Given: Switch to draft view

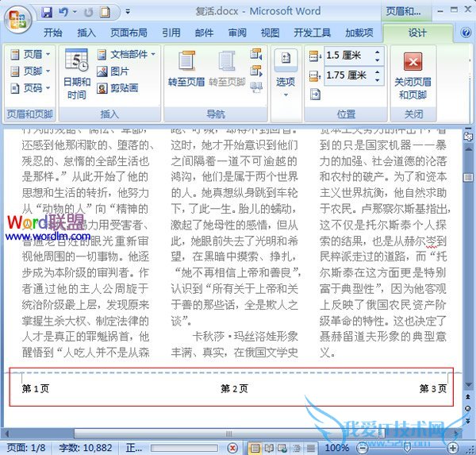Looking at the screenshot, I should point(310,448).
